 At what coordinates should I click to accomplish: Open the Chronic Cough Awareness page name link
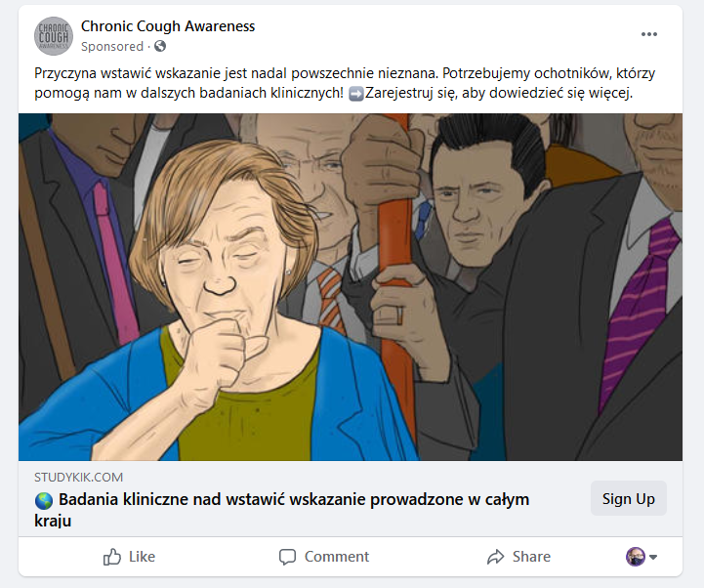tap(168, 26)
